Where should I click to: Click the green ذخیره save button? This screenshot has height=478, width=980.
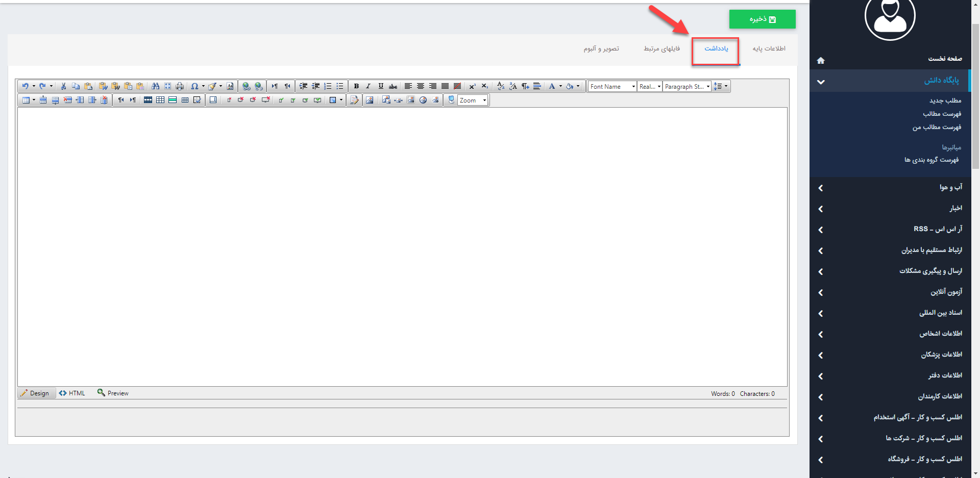tap(762, 19)
